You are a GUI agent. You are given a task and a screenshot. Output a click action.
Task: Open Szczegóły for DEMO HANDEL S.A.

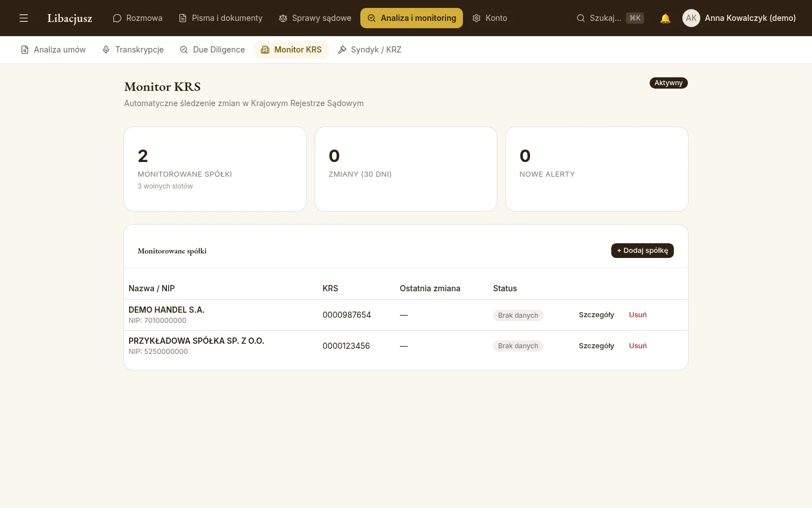click(596, 315)
